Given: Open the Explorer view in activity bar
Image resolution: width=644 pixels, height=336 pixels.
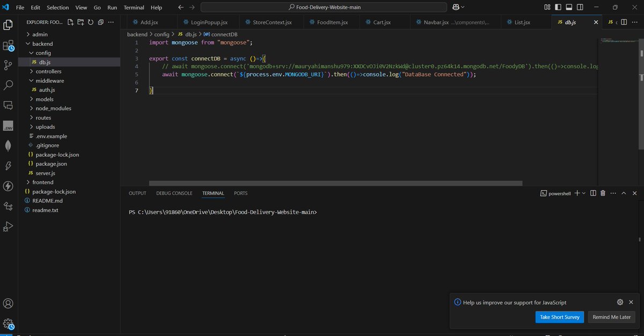Looking at the screenshot, I should tap(8, 25).
